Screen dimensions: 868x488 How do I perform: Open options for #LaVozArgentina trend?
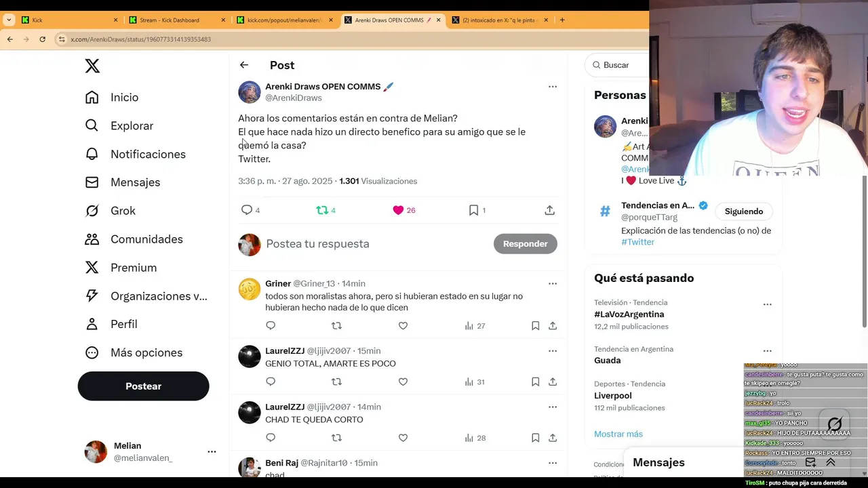point(767,304)
